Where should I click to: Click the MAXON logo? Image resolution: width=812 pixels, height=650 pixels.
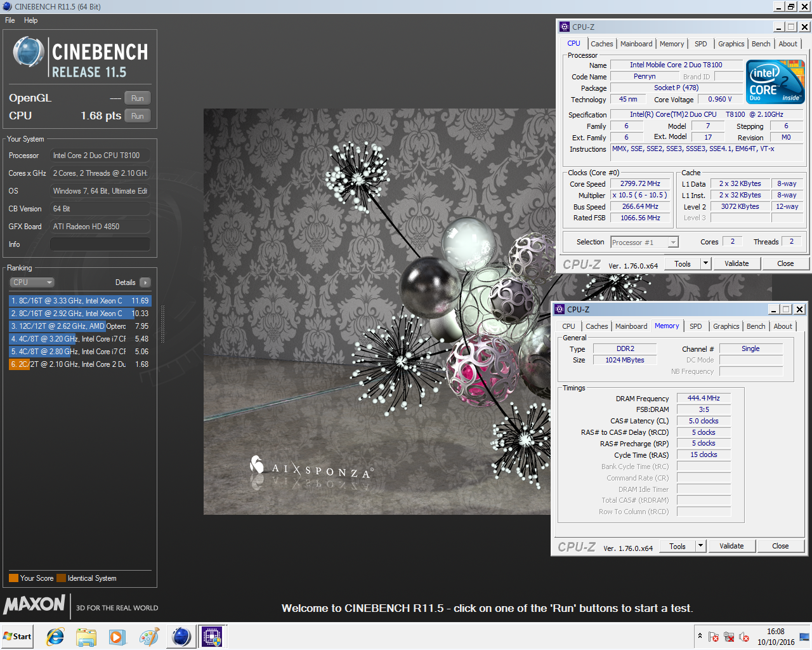(34, 604)
